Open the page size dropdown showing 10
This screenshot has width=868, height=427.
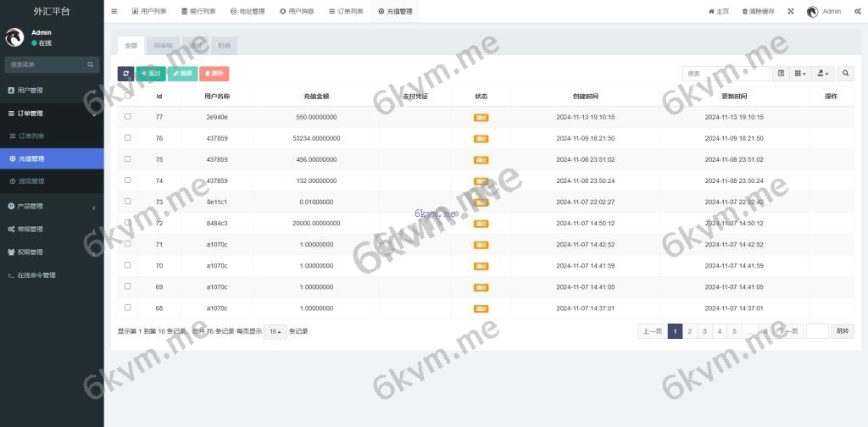(x=275, y=331)
